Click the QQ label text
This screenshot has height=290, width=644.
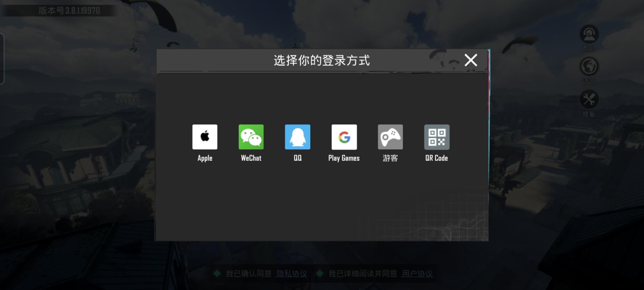point(298,158)
